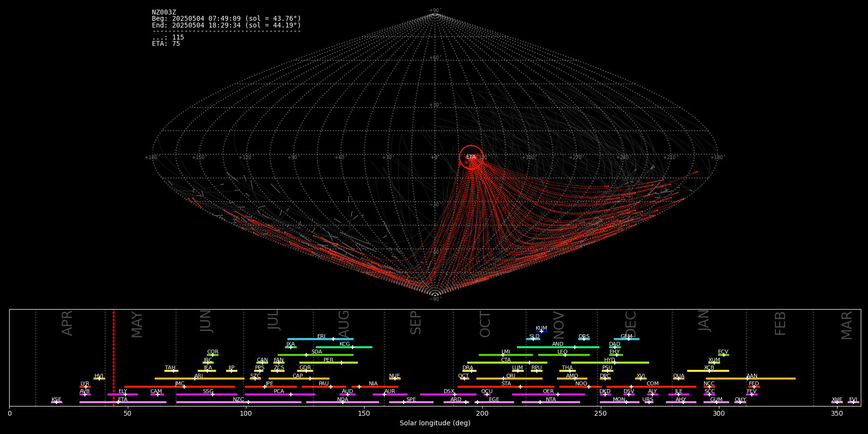
Task: Click the FEB month label
Action: click(x=780, y=323)
